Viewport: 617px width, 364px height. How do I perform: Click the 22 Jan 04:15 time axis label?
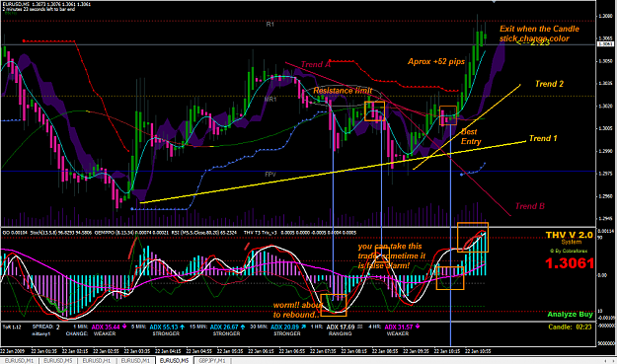[x=168, y=351]
